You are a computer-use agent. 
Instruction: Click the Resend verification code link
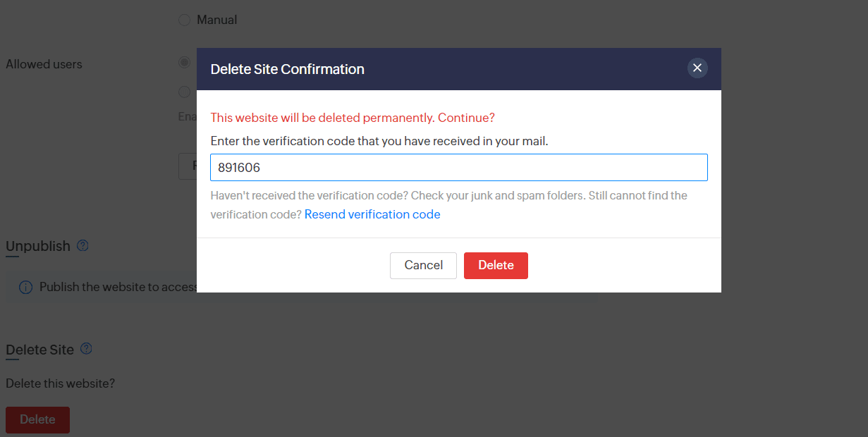click(x=372, y=214)
